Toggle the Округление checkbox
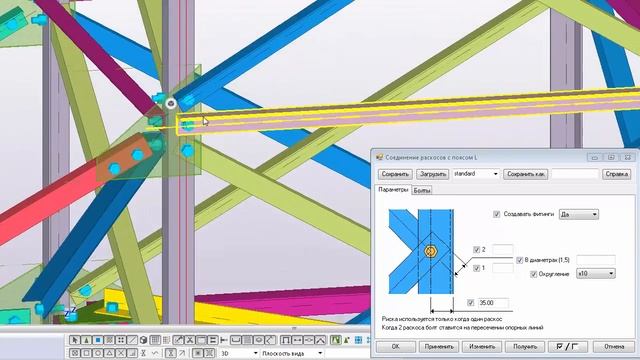Screen dimensions: 640x360 (533, 274)
